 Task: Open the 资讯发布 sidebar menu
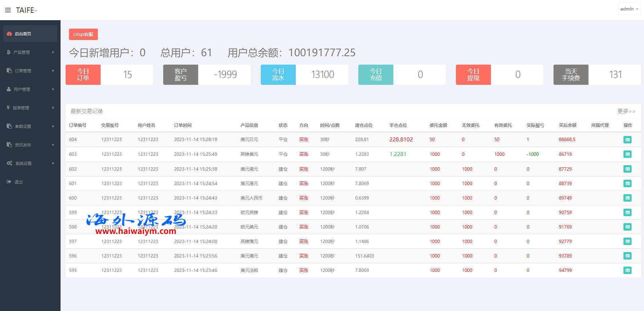pos(30,145)
